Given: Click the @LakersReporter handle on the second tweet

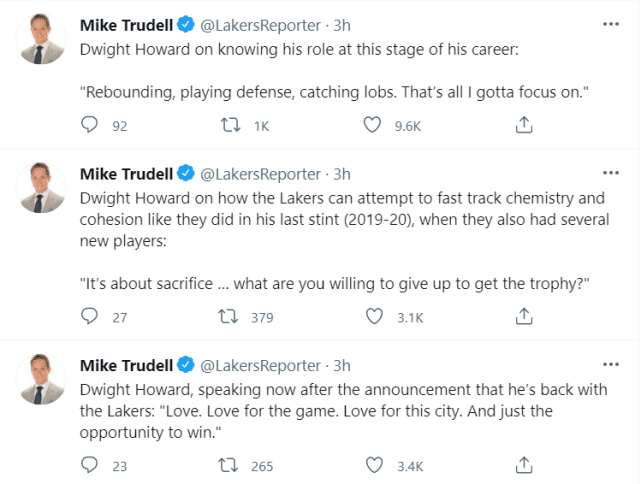Looking at the screenshot, I should tap(264, 173).
